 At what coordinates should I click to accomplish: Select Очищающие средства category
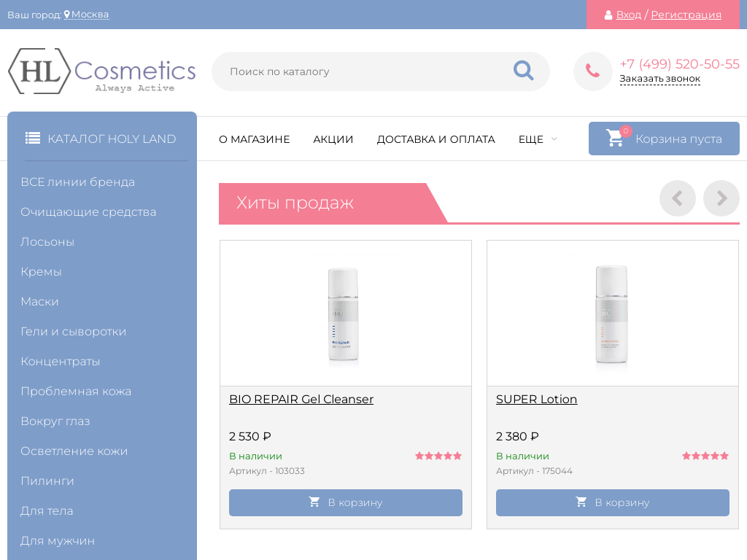(88, 212)
